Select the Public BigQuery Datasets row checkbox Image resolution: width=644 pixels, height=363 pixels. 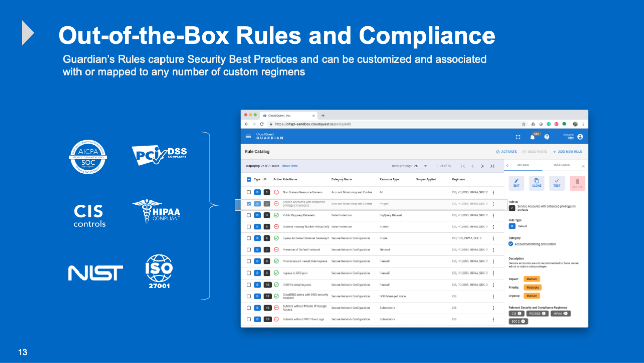(249, 215)
